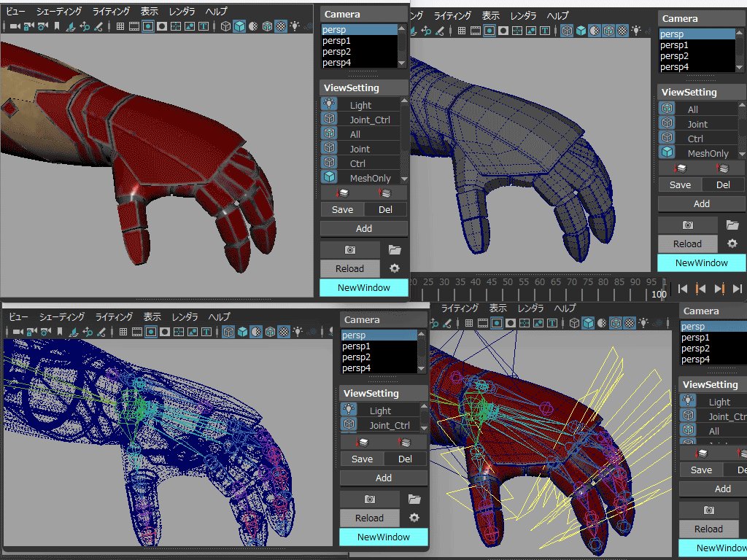Click Save button in bottom-right window
Viewport: 747px width, 560px height.
pyautogui.click(x=701, y=470)
